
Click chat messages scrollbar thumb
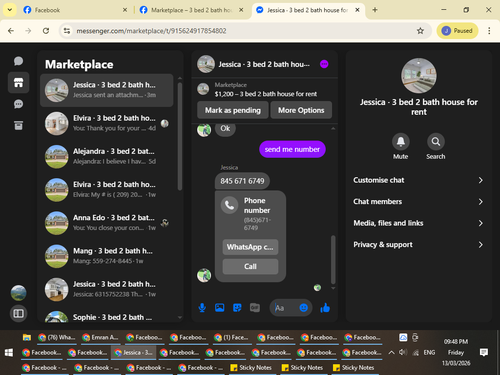pyautogui.click(x=333, y=259)
